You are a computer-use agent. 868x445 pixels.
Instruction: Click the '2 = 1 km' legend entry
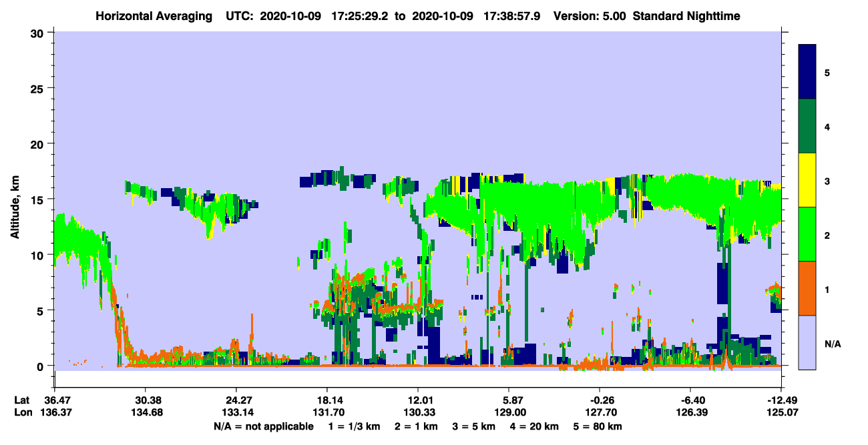coord(417,426)
